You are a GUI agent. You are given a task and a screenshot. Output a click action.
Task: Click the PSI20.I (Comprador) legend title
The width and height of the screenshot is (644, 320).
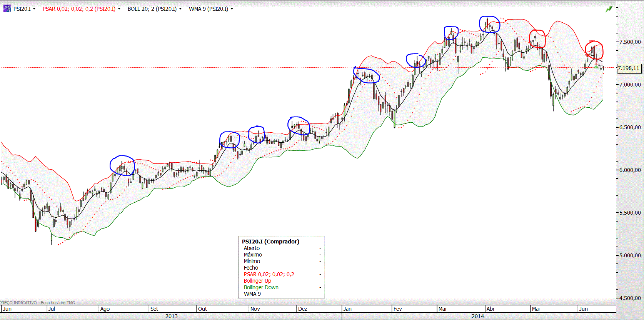pyautogui.click(x=270, y=242)
